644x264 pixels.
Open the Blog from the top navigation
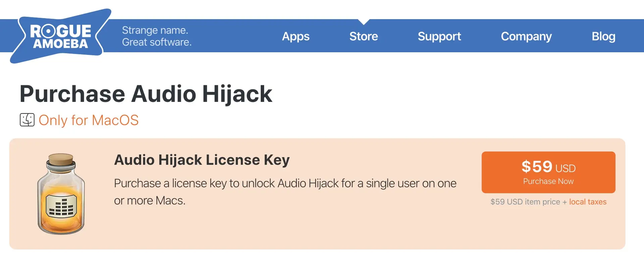603,37
